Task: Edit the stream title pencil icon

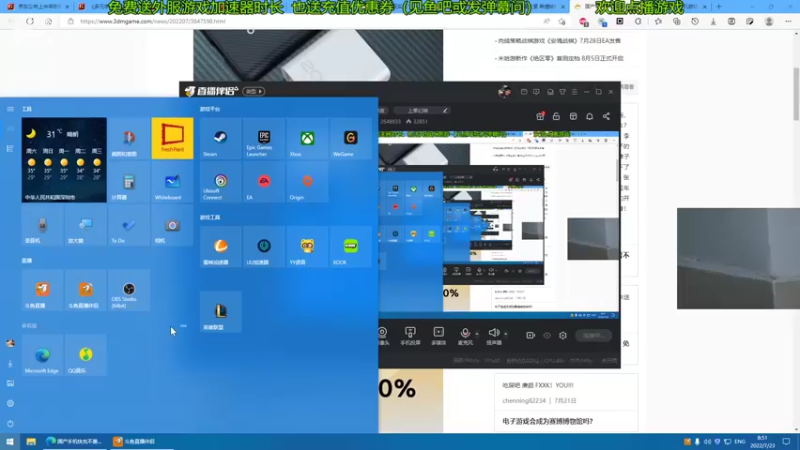Action: tap(445, 110)
